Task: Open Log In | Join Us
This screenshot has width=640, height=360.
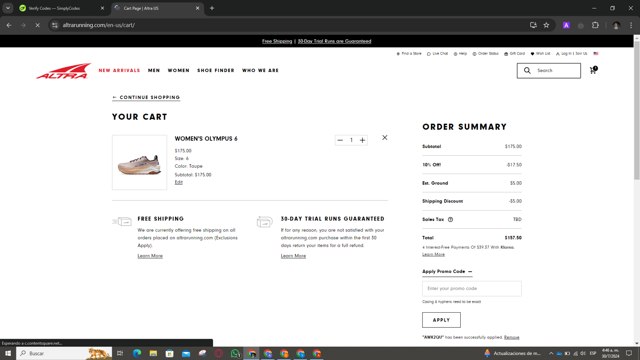Action: click(571, 53)
